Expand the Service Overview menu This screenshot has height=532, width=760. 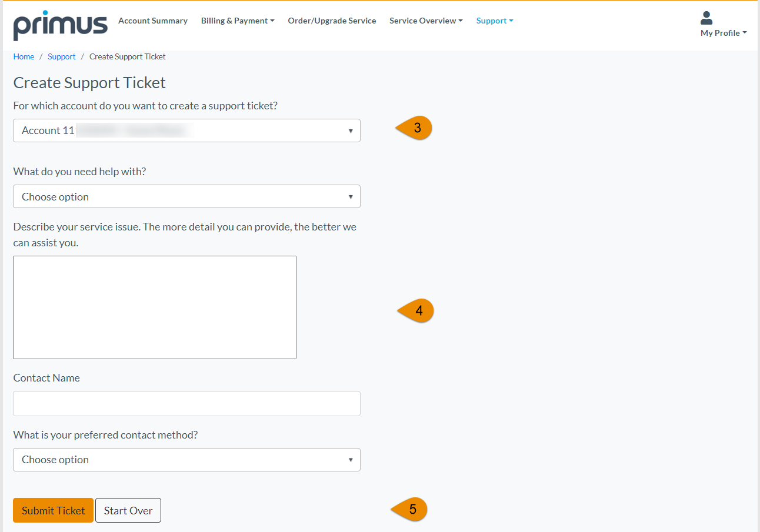(x=426, y=21)
